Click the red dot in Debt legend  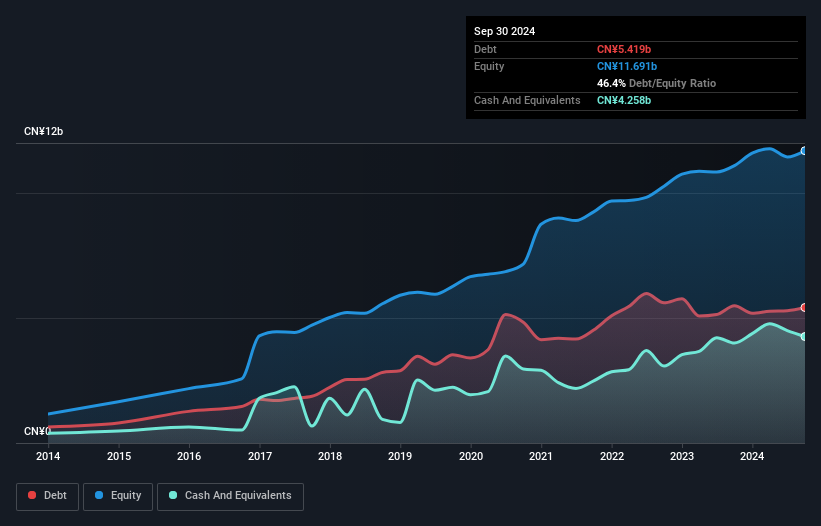(x=32, y=495)
